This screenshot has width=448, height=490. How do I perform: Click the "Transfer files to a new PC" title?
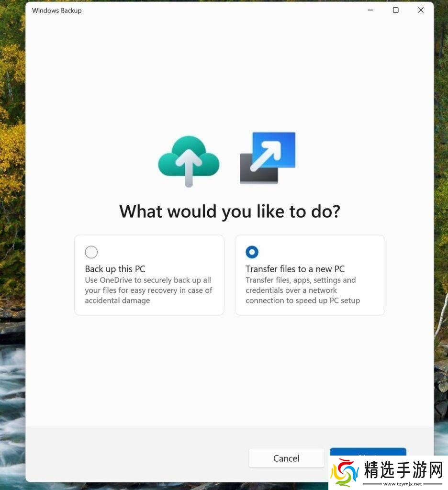[x=295, y=269]
